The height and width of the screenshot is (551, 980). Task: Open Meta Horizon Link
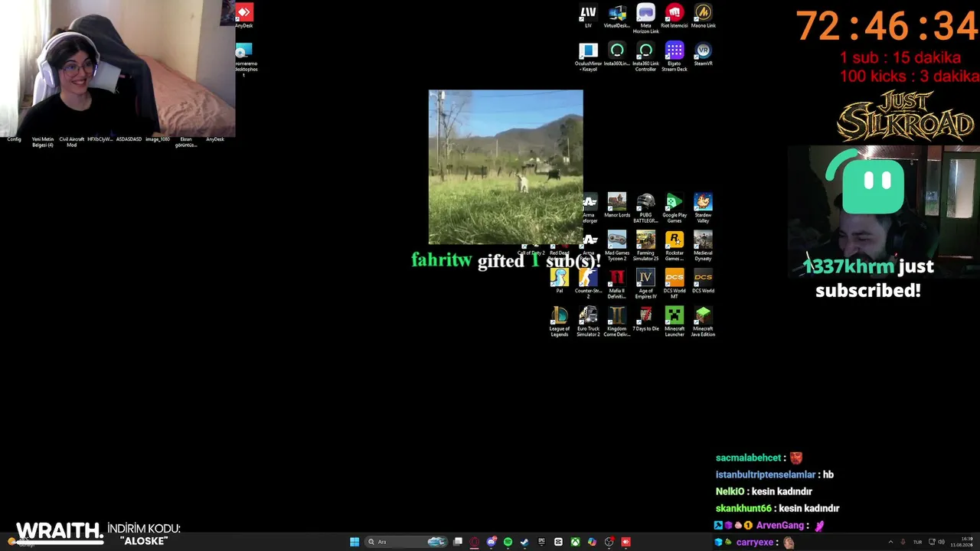pyautogui.click(x=645, y=18)
